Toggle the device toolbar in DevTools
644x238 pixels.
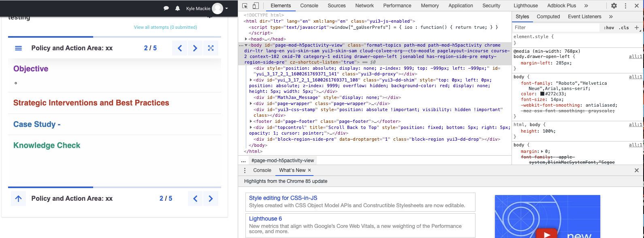[256, 6]
